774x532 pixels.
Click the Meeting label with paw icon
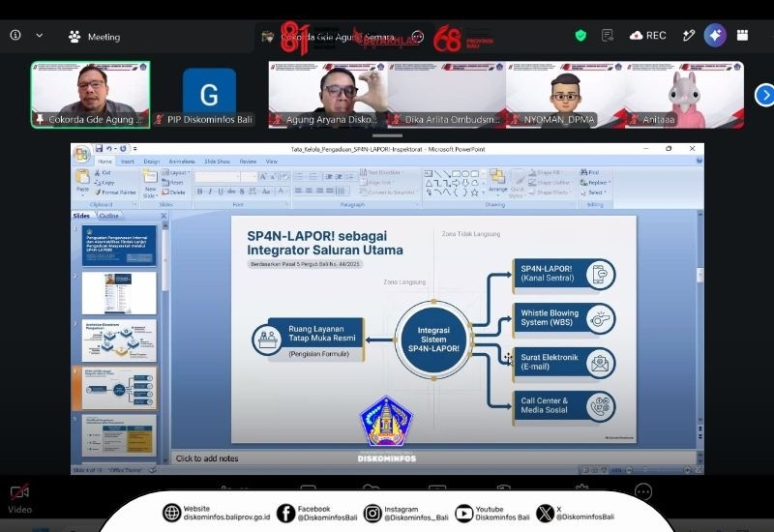tap(95, 37)
